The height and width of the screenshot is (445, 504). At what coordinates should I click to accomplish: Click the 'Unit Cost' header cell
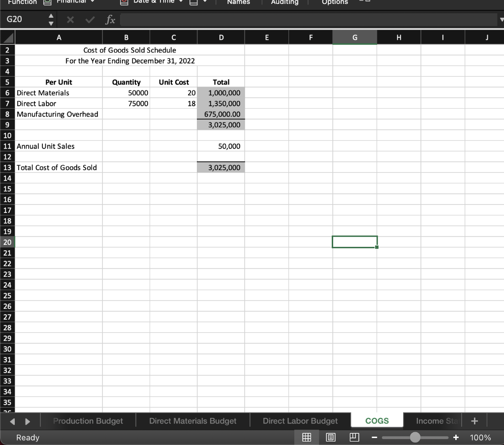[174, 82]
